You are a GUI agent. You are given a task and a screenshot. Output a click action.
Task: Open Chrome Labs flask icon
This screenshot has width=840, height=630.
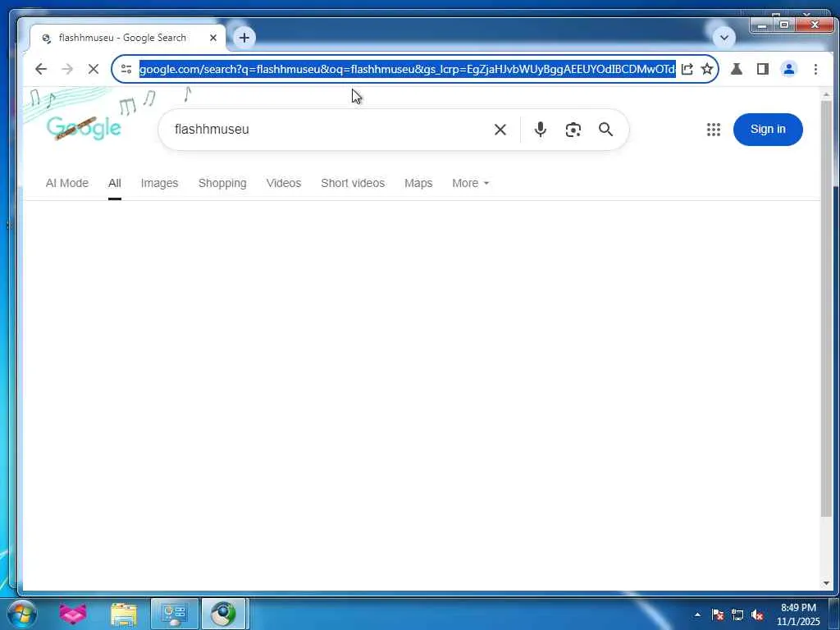(x=737, y=69)
